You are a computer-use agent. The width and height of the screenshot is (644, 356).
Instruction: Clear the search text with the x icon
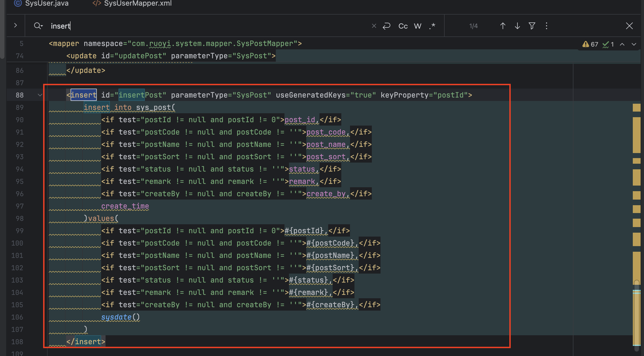click(374, 26)
